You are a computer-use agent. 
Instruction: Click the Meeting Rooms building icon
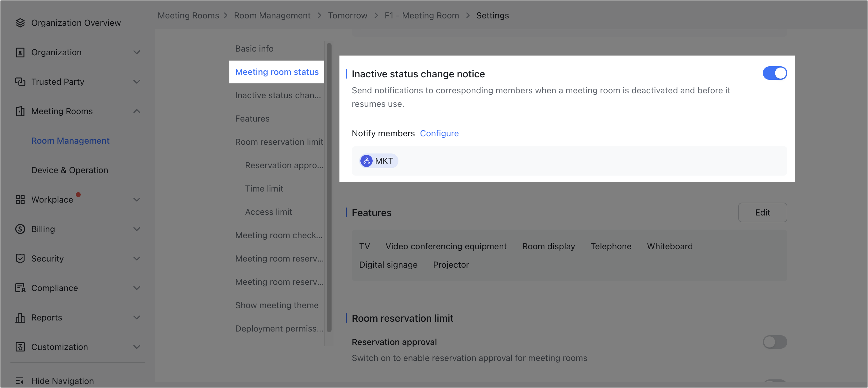[20, 111]
